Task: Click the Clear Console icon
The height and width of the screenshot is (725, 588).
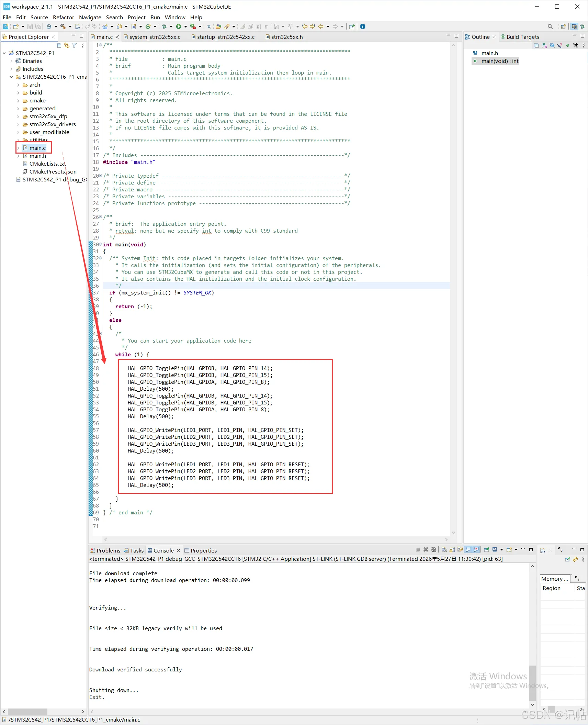Action: [x=444, y=549]
